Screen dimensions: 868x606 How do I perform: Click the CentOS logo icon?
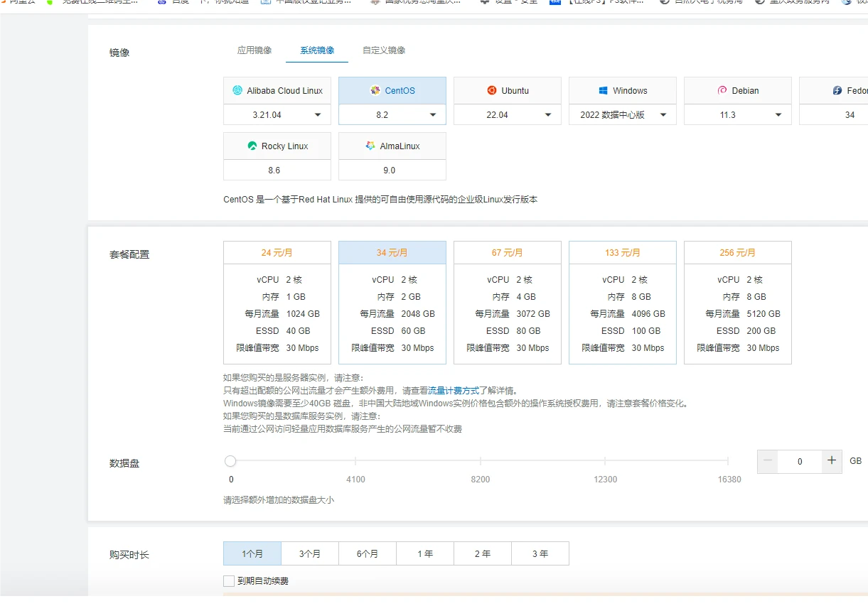coord(375,90)
